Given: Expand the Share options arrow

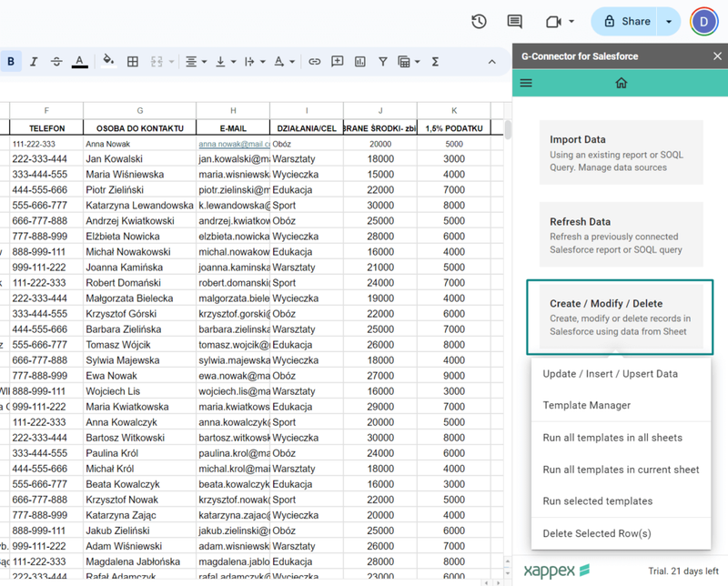Looking at the screenshot, I should click(669, 21).
